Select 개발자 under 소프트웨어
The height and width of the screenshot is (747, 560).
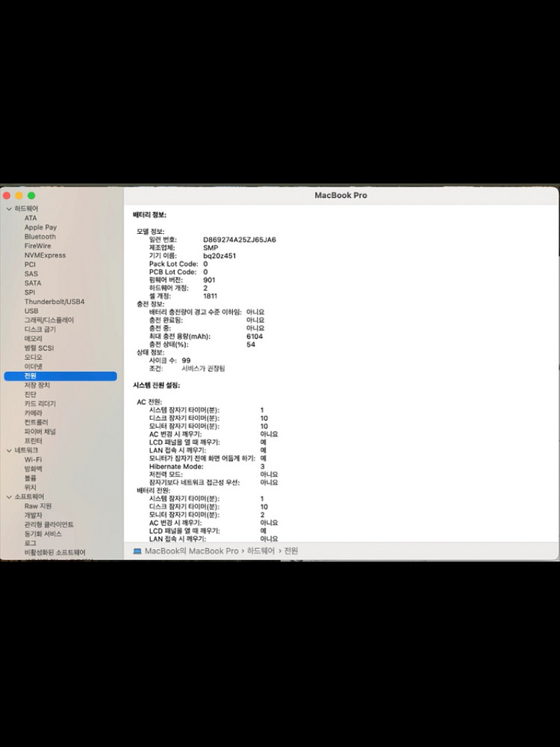34,515
